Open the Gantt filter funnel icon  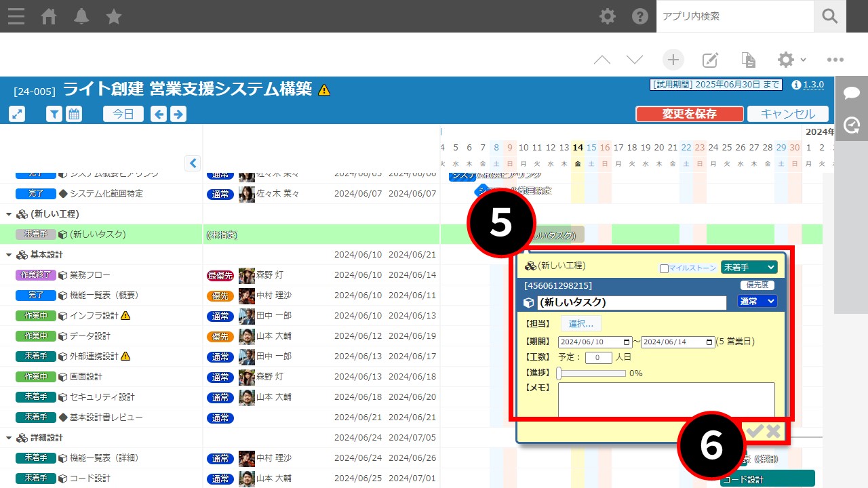pos(54,114)
